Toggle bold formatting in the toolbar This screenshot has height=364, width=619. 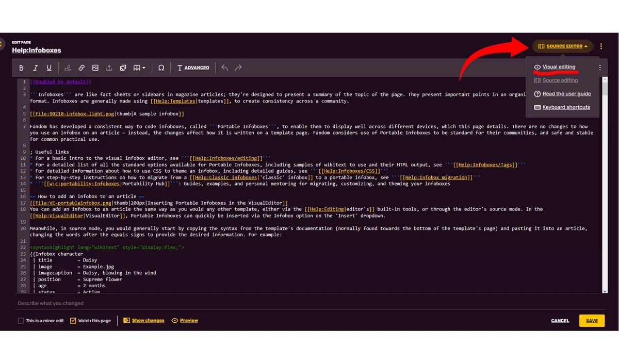coord(21,68)
